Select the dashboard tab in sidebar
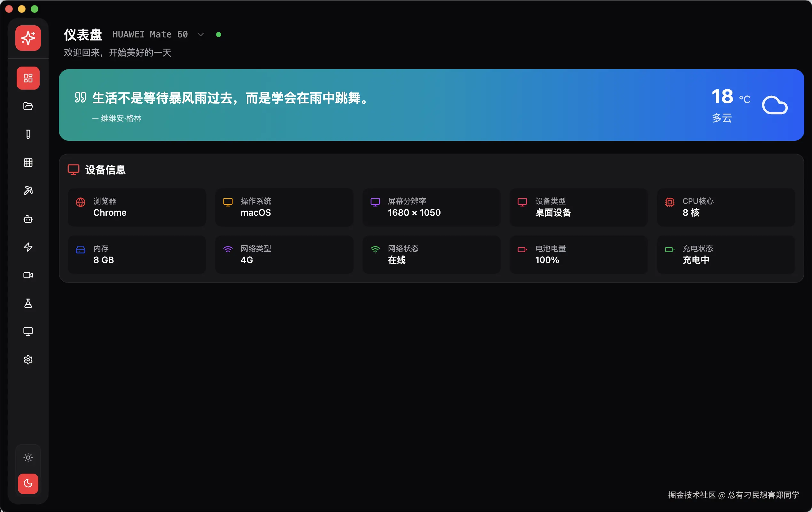 point(28,78)
